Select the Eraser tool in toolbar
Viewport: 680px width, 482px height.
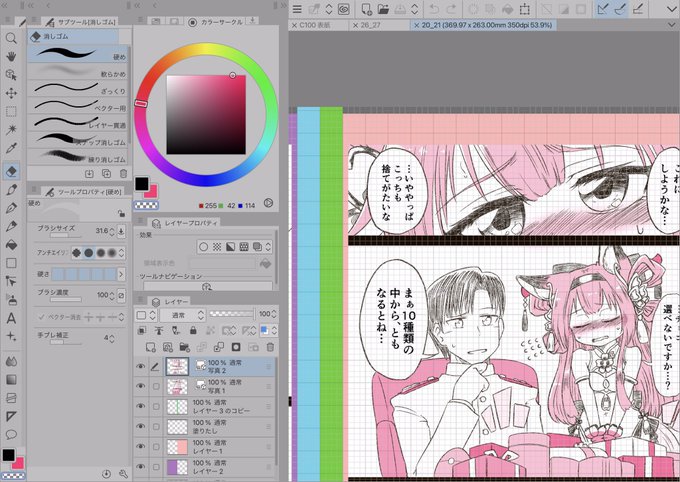coord(11,171)
